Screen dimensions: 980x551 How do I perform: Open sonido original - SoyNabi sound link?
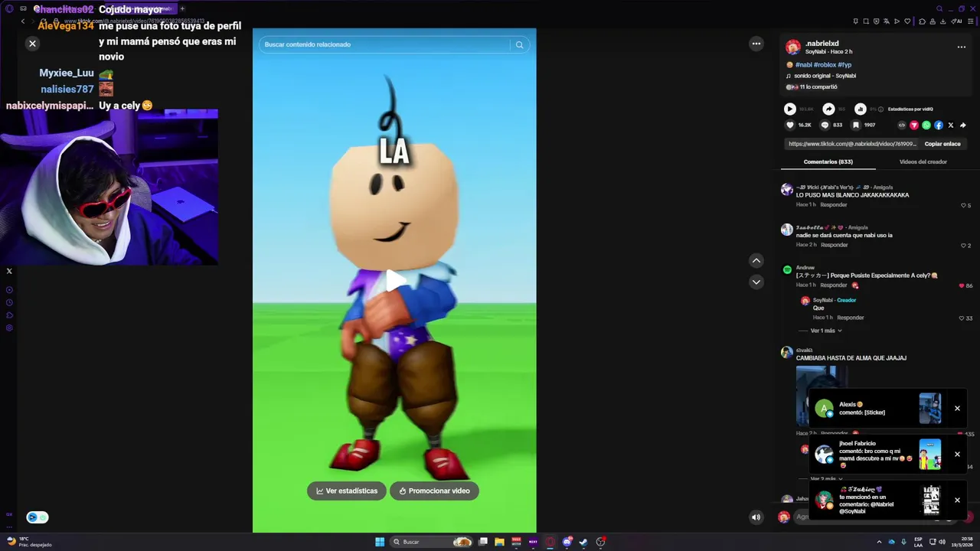click(825, 76)
